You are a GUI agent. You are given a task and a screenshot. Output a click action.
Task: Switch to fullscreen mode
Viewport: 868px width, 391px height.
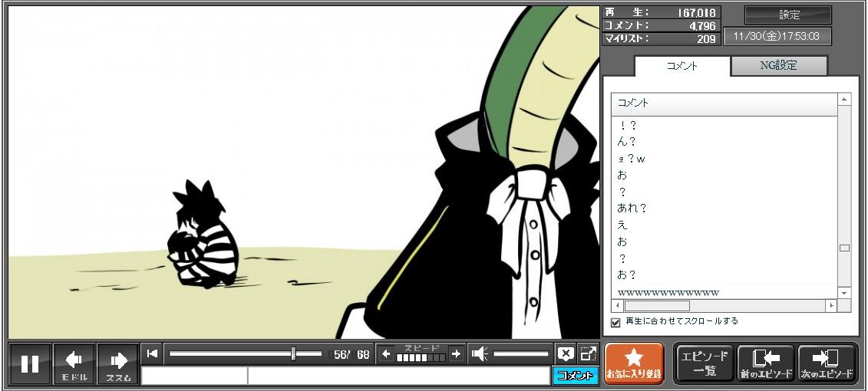[x=589, y=353]
